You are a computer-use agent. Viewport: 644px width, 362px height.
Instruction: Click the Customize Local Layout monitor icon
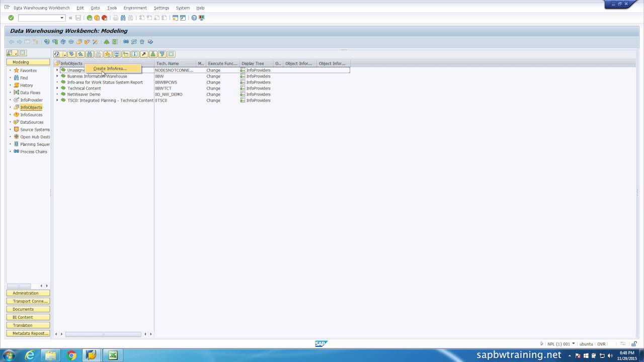[202, 18]
